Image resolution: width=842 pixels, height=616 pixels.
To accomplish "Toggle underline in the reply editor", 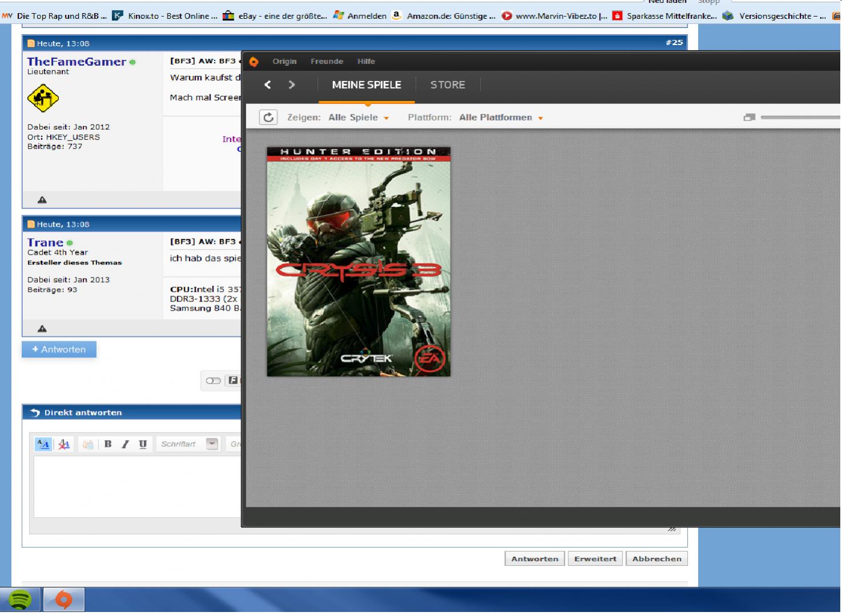I will coord(143,444).
